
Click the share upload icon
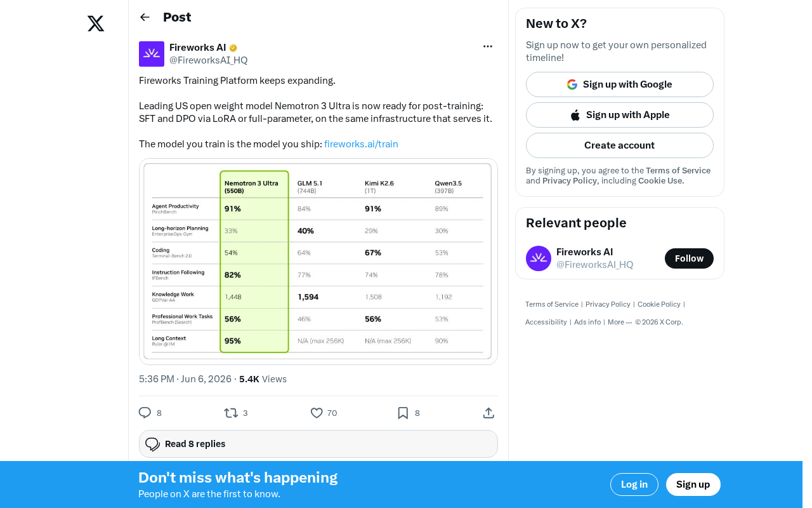[488, 413]
